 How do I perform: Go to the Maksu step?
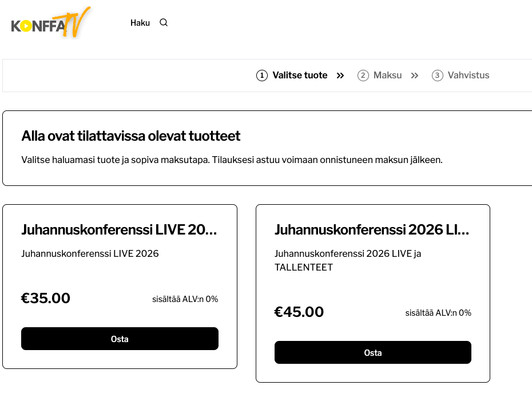click(387, 76)
